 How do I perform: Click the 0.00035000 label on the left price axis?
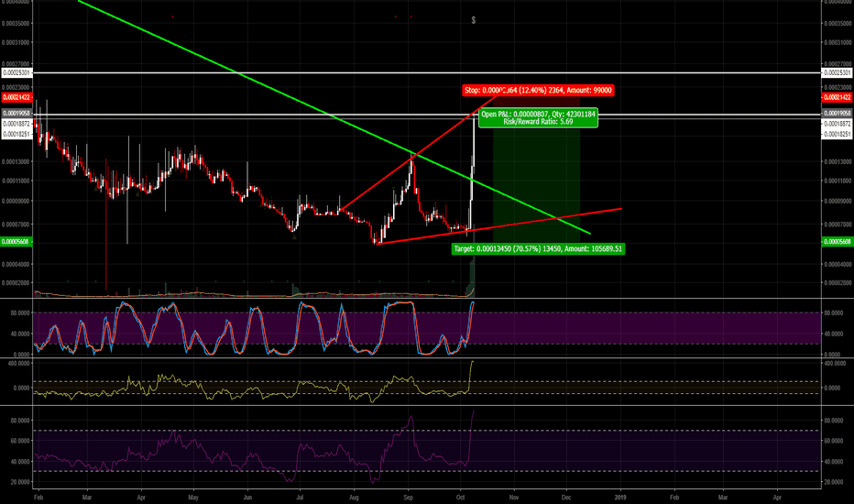(x=16, y=24)
